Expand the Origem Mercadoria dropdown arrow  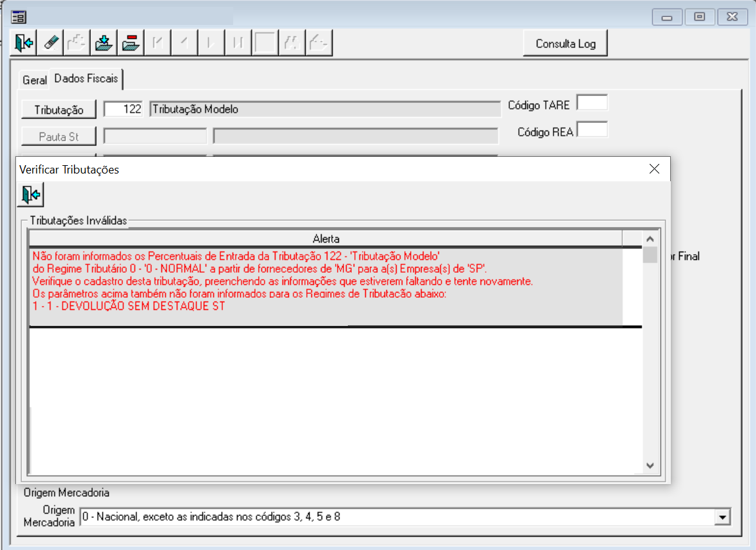(722, 517)
